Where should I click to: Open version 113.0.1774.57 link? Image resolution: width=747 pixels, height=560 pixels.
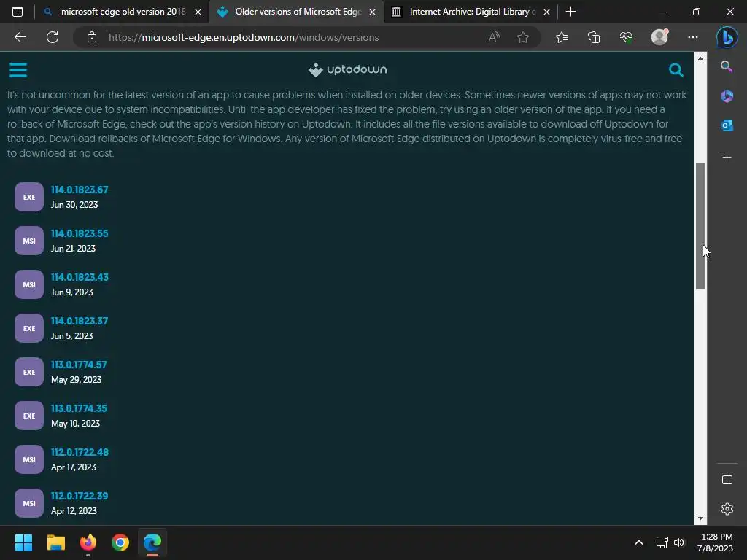(79, 365)
